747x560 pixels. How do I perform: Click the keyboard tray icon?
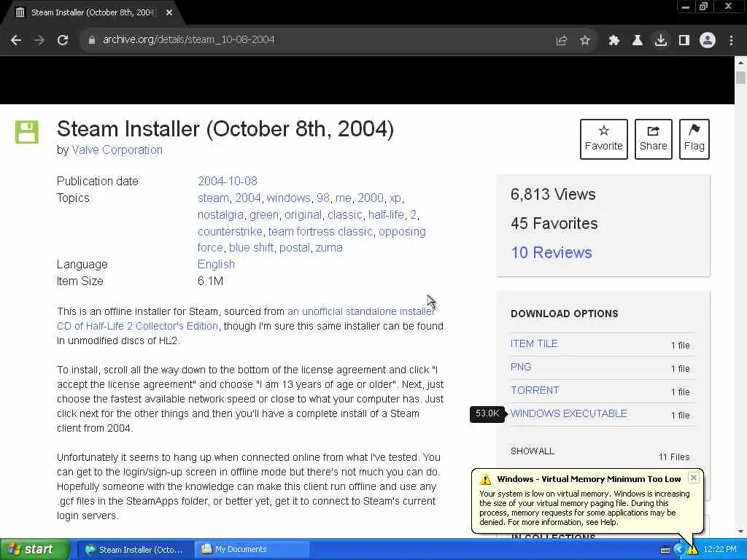point(665,550)
